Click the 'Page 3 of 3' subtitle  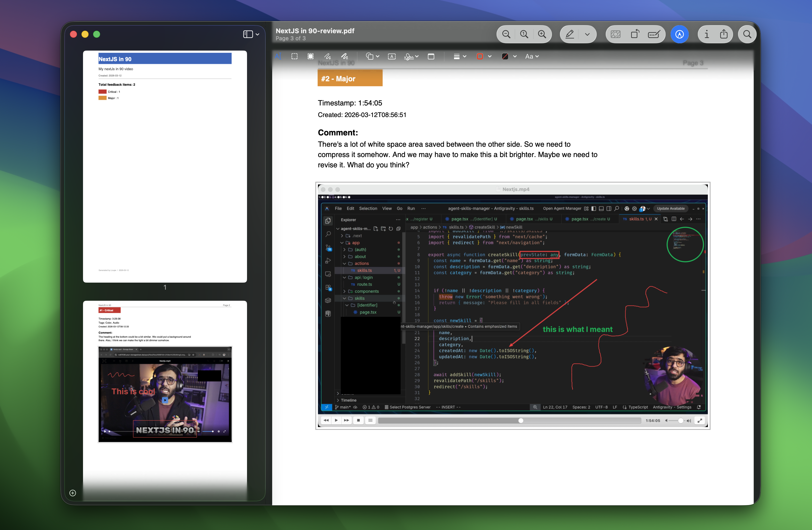point(291,38)
